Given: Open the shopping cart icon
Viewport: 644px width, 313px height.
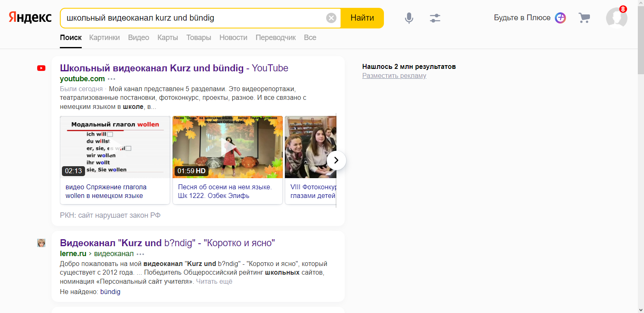Looking at the screenshot, I should 584,18.
